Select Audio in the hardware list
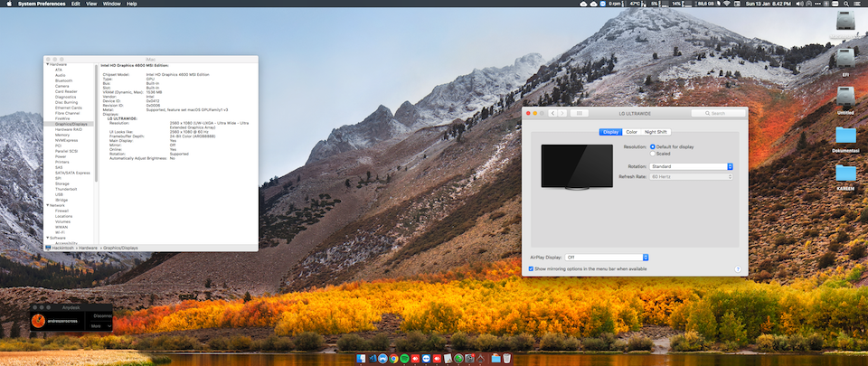This screenshot has height=366, width=868. click(61, 75)
